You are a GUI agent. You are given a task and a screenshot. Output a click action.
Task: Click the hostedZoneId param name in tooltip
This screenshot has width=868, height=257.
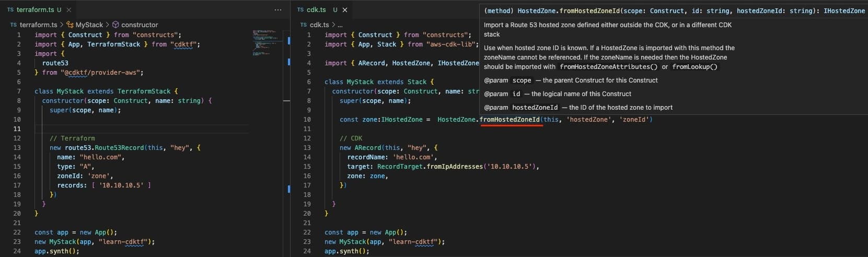click(x=535, y=108)
